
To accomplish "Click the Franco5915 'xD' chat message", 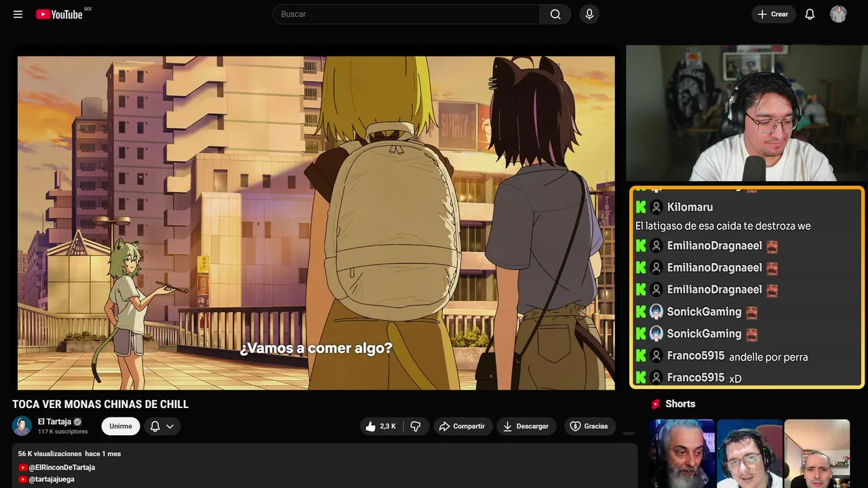I will point(735,379).
